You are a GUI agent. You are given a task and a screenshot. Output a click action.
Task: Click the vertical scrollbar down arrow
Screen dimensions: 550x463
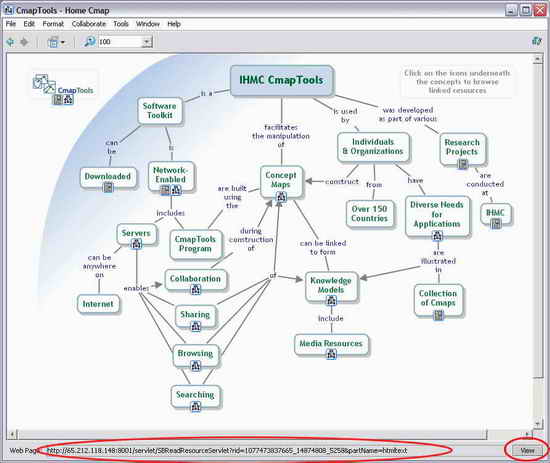pos(538,424)
